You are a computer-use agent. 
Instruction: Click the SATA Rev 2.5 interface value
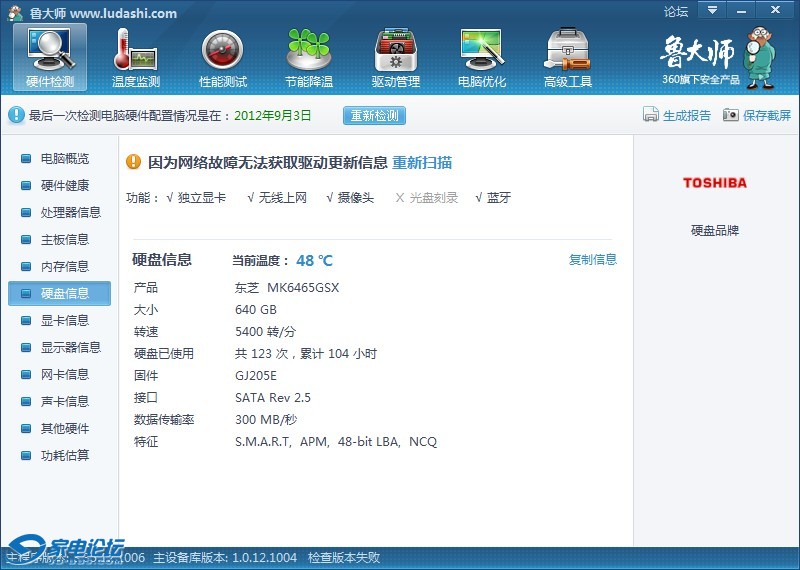coord(272,398)
